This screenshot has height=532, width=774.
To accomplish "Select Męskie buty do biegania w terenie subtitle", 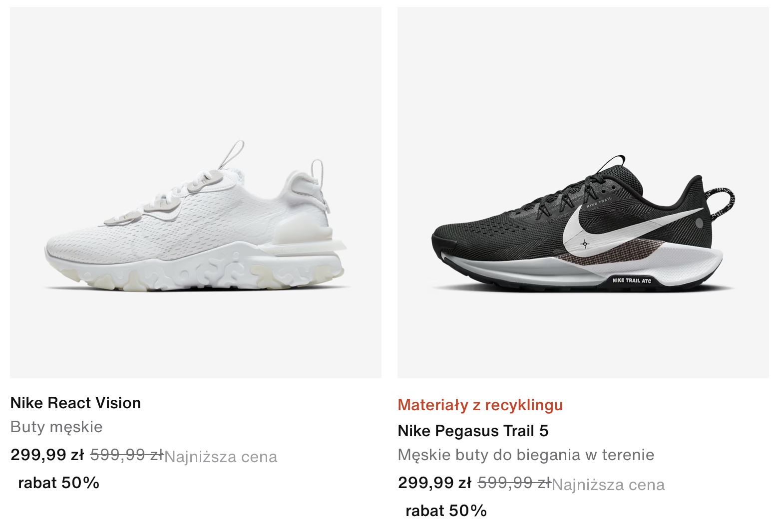I will [x=526, y=455].
